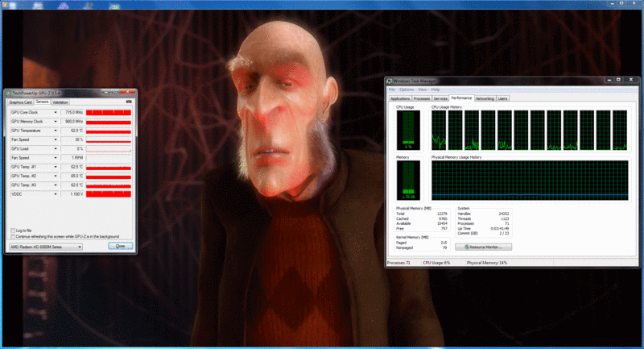Switch to the Processes tab
Screen dimensions: 644x349
[x=422, y=98]
